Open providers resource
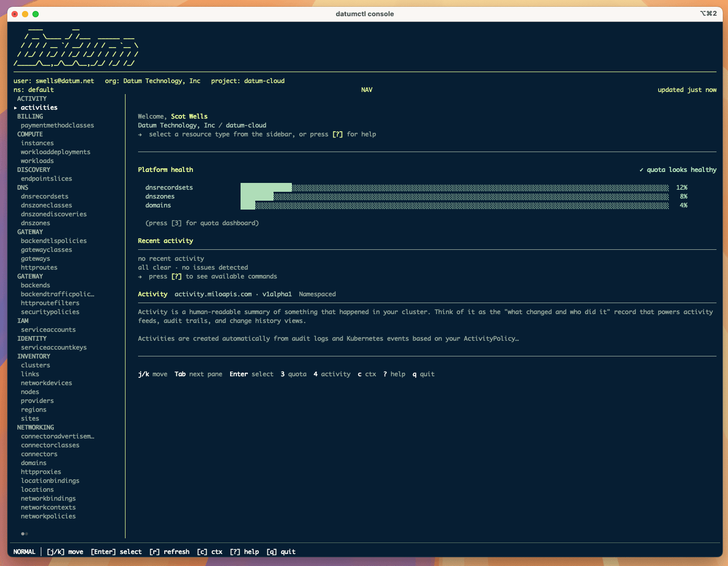The width and height of the screenshot is (728, 566). [37, 401]
